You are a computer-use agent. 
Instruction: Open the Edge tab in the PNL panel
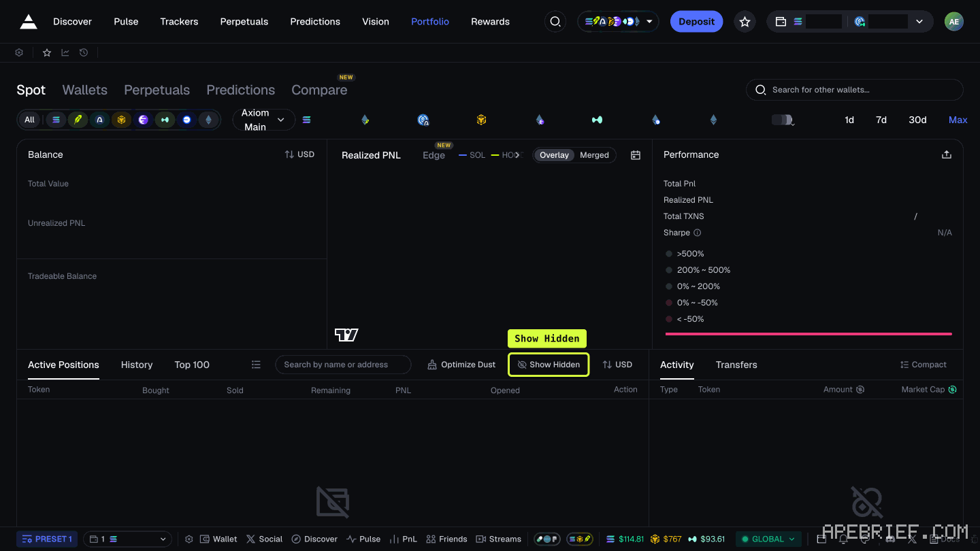pos(434,155)
